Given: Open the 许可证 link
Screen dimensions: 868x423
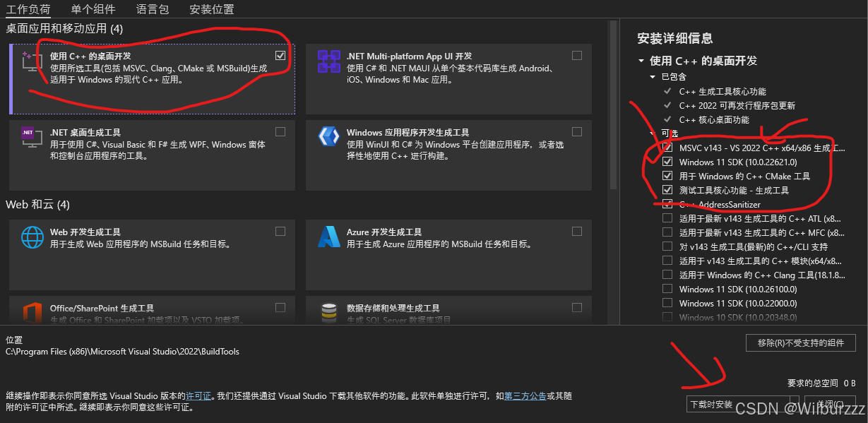Looking at the screenshot, I should coord(198,396).
